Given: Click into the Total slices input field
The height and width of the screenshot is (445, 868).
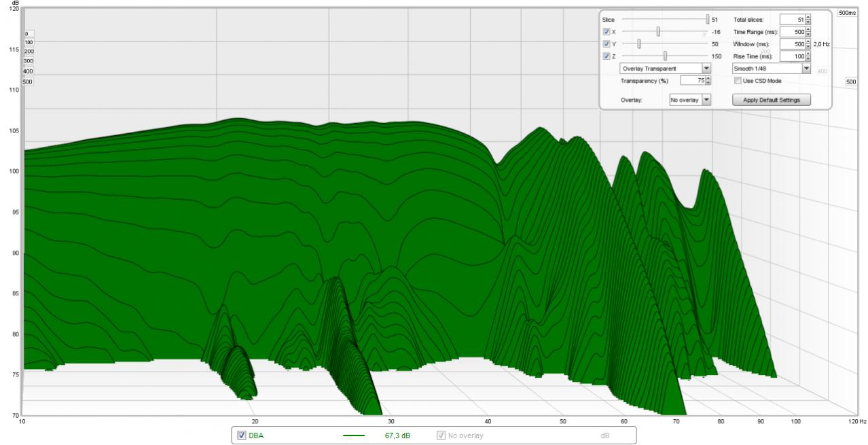Looking at the screenshot, I should pos(791,19).
